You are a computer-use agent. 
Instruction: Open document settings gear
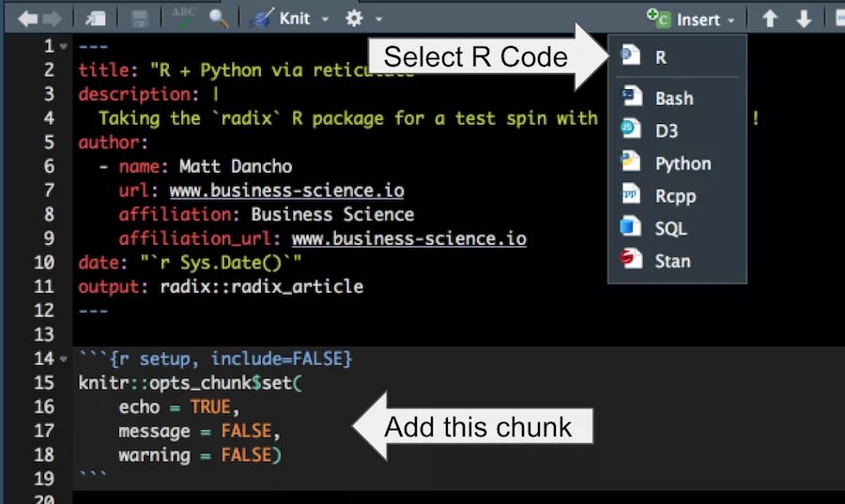(x=354, y=19)
